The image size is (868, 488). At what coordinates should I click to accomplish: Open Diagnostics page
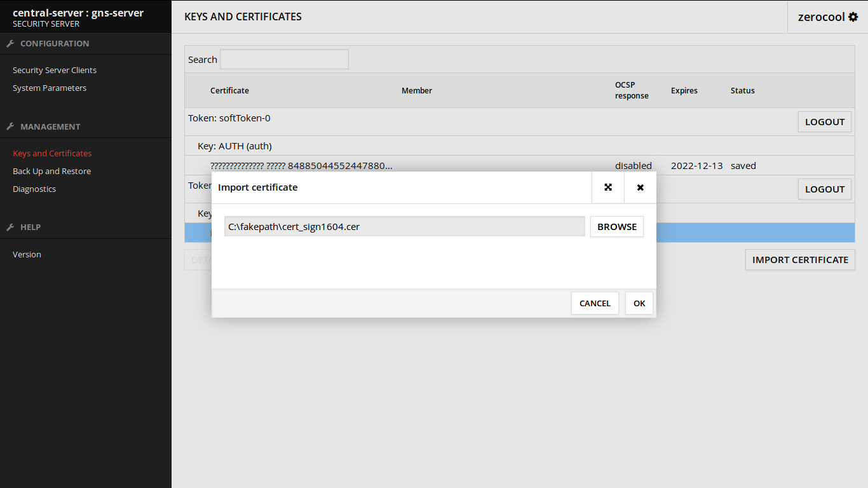coord(34,189)
